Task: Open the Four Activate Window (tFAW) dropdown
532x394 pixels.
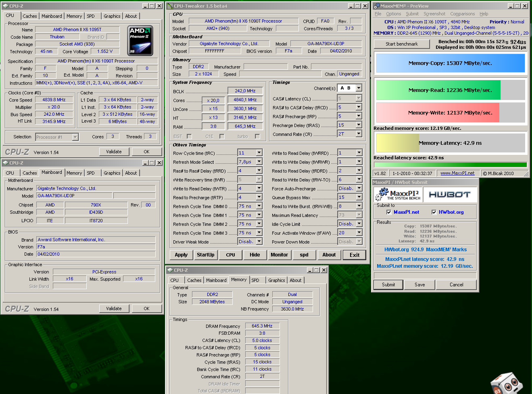Action: [359, 233]
